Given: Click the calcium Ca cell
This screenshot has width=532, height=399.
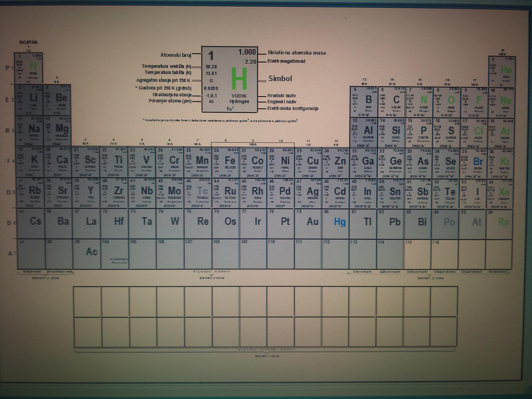Looking at the screenshot, I should click(x=58, y=162).
